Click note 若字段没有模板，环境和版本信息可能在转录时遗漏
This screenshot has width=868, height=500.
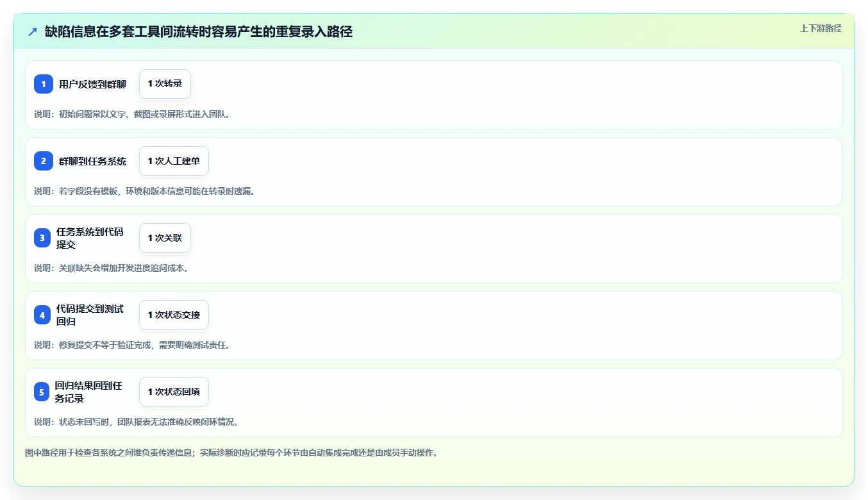[157, 191]
